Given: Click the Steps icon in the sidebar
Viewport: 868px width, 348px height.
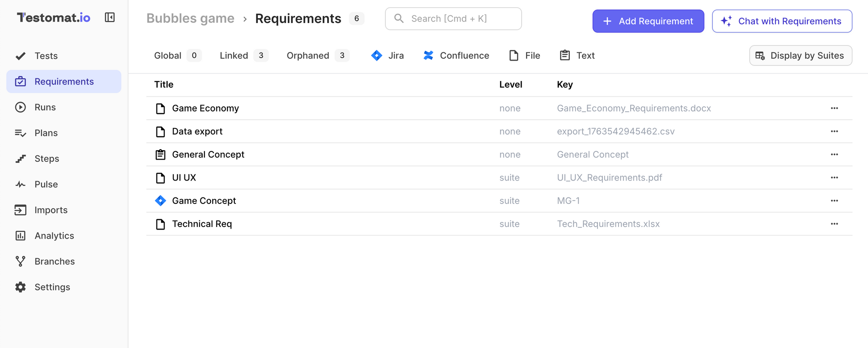Looking at the screenshot, I should click(x=20, y=159).
